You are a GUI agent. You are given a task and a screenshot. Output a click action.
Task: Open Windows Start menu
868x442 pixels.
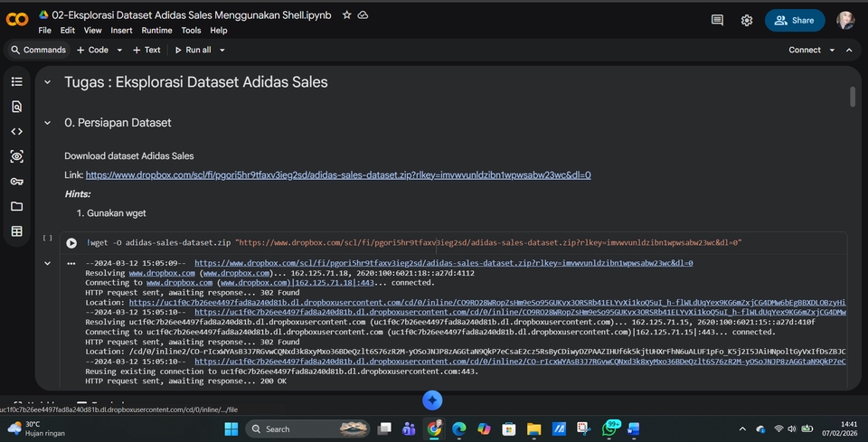tap(231, 428)
